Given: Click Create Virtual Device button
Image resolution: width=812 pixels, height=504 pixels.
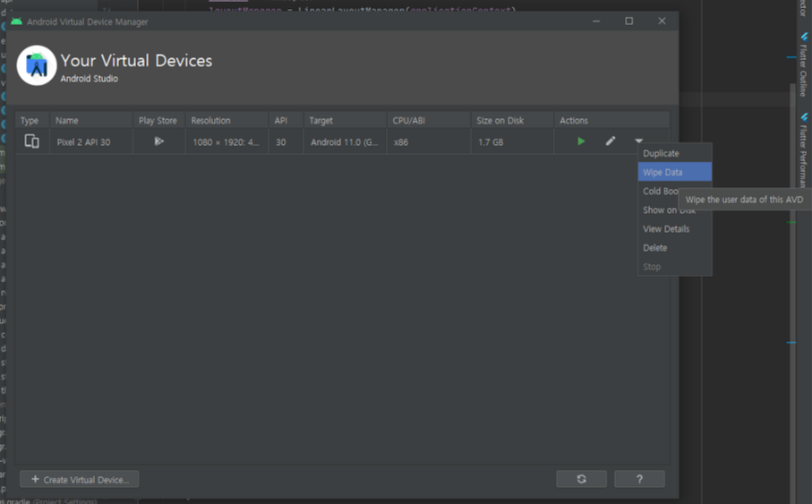Looking at the screenshot, I should coord(80,479).
